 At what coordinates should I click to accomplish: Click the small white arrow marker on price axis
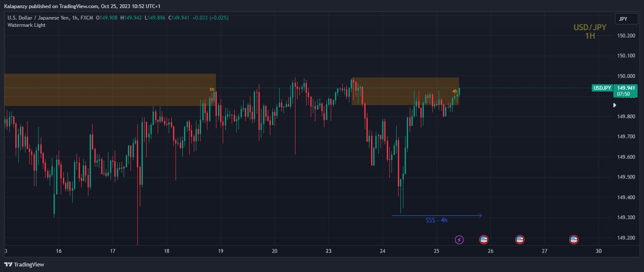tap(614, 105)
